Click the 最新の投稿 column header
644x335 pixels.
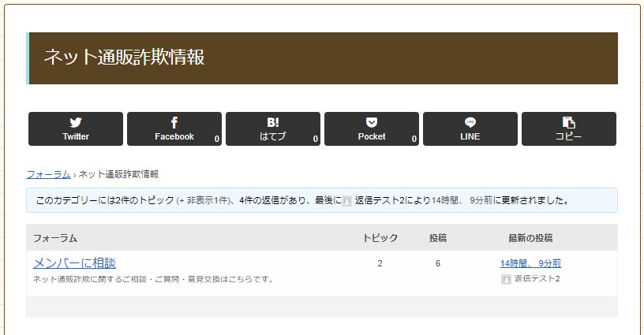pyautogui.click(x=530, y=238)
